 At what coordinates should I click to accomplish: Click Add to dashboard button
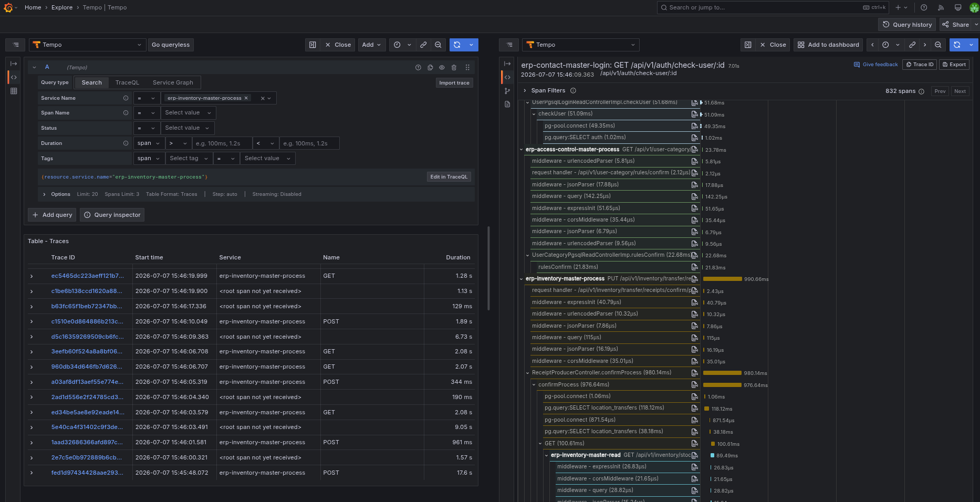tap(828, 45)
